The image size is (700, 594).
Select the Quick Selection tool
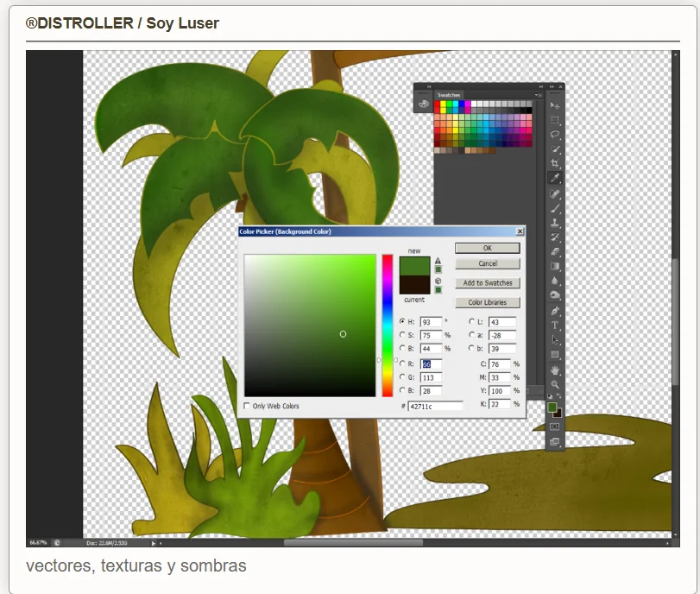coord(555,148)
